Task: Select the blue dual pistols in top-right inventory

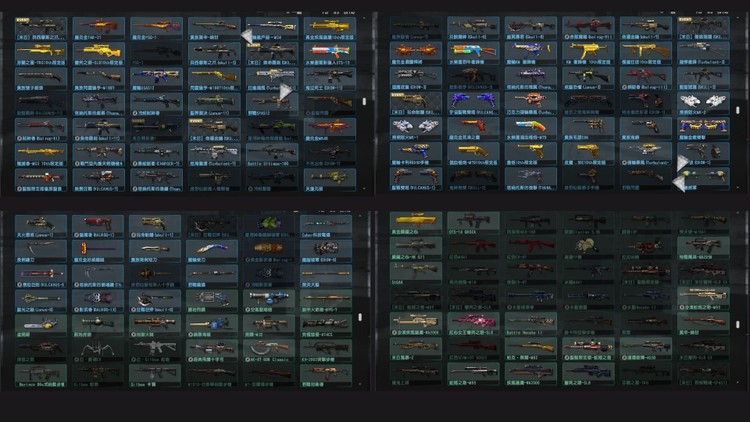Action: [x=473, y=104]
